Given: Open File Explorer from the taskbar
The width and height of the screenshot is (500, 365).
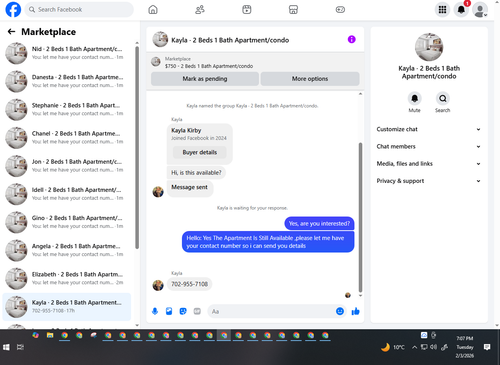Looking at the screenshot, I should point(50,335).
